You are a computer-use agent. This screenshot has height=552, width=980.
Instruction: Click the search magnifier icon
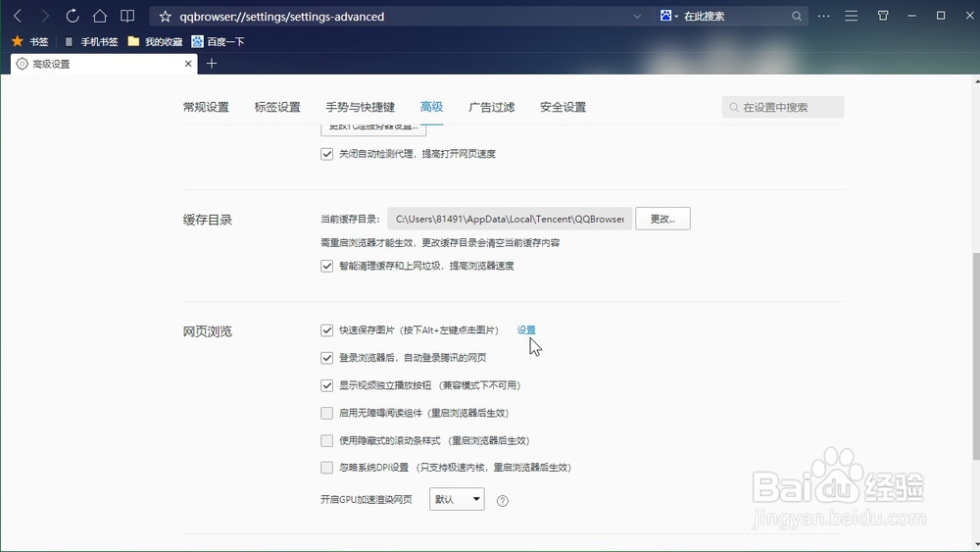click(x=796, y=17)
